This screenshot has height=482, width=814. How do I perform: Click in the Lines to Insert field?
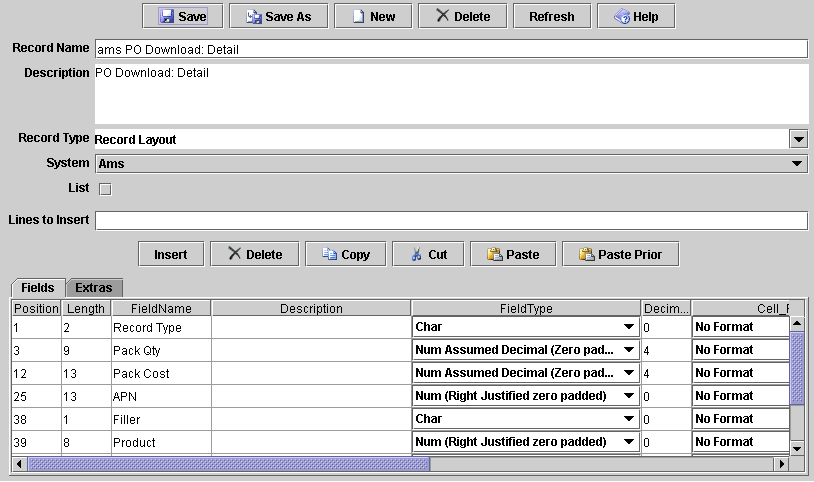tap(450, 220)
